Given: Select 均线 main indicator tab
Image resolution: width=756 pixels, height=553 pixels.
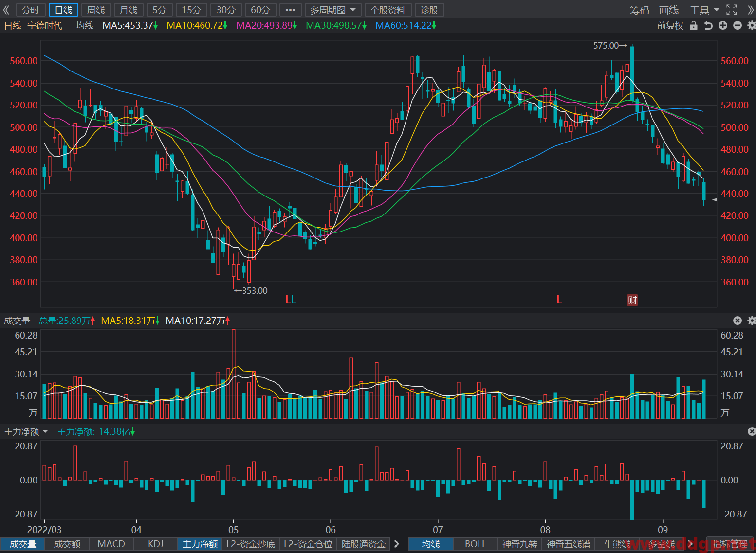Looking at the screenshot, I should point(431,544).
